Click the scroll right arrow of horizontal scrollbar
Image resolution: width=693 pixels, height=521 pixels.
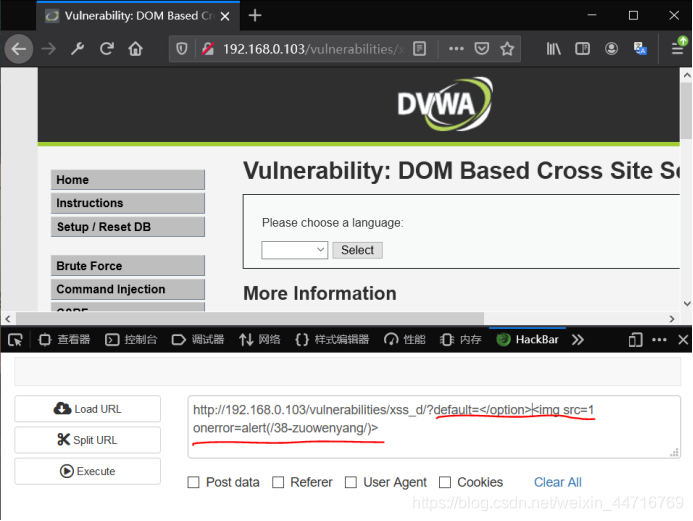click(672, 319)
